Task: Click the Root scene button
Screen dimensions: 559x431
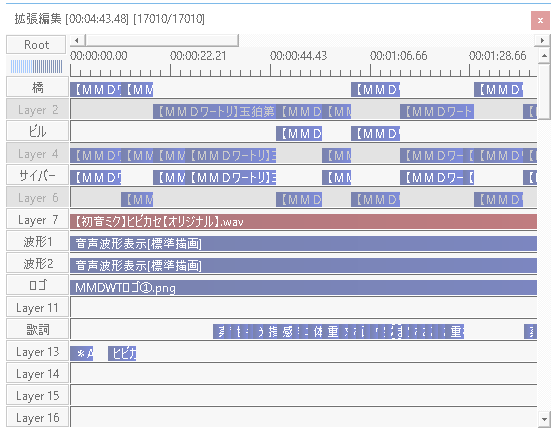Action: coord(36,45)
